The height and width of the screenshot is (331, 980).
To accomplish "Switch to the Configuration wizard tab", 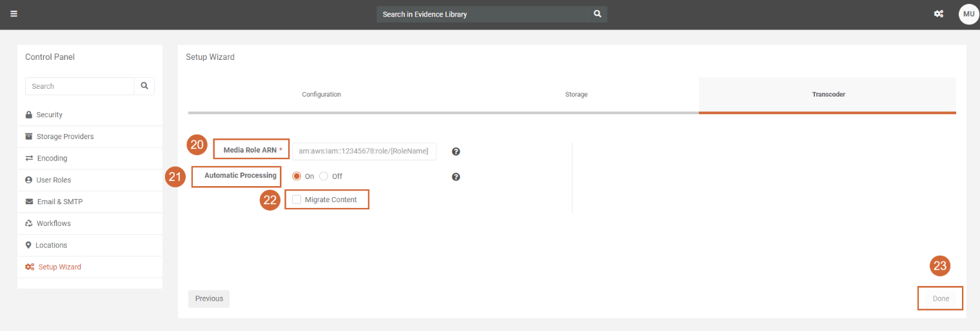I will click(321, 95).
